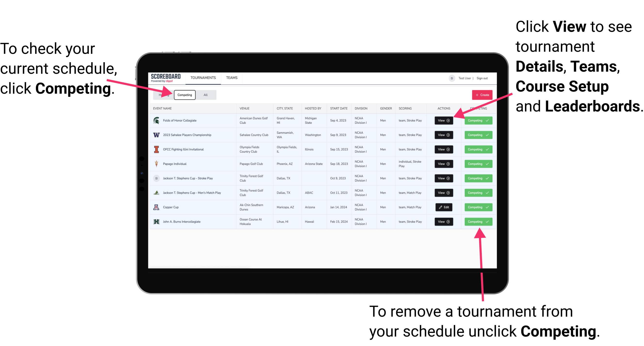Click the plus Create button
The image size is (644, 346).
[x=481, y=95]
